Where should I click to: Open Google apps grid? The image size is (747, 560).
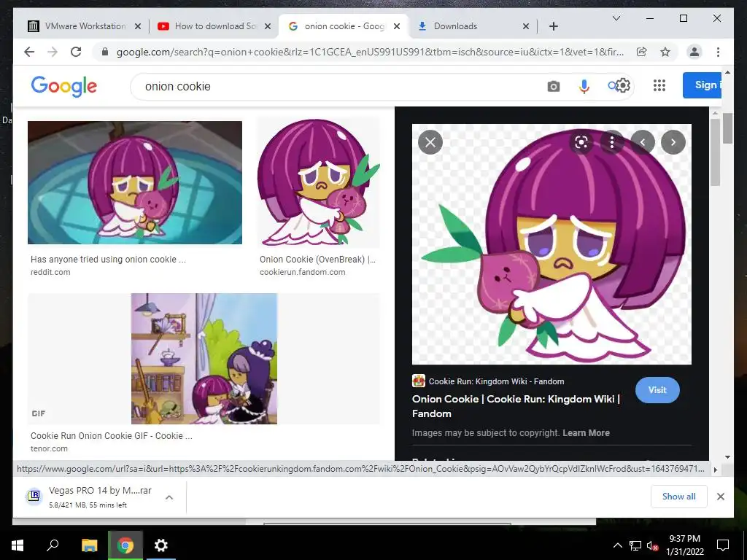pyautogui.click(x=659, y=85)
